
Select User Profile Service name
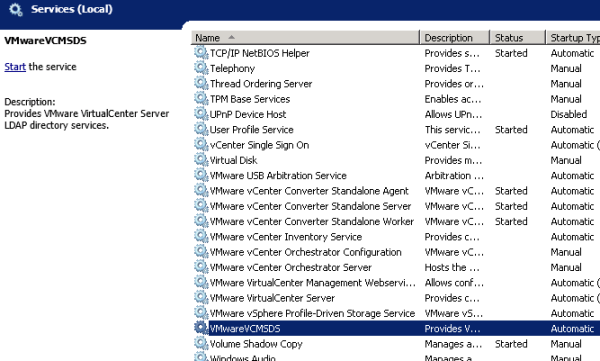click(251, 130)
